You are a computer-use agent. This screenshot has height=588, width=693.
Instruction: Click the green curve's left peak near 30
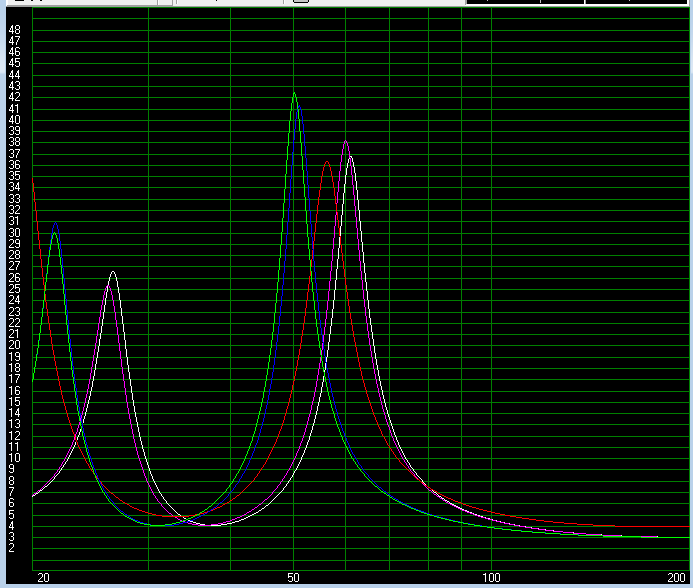[x=55, y=225]
